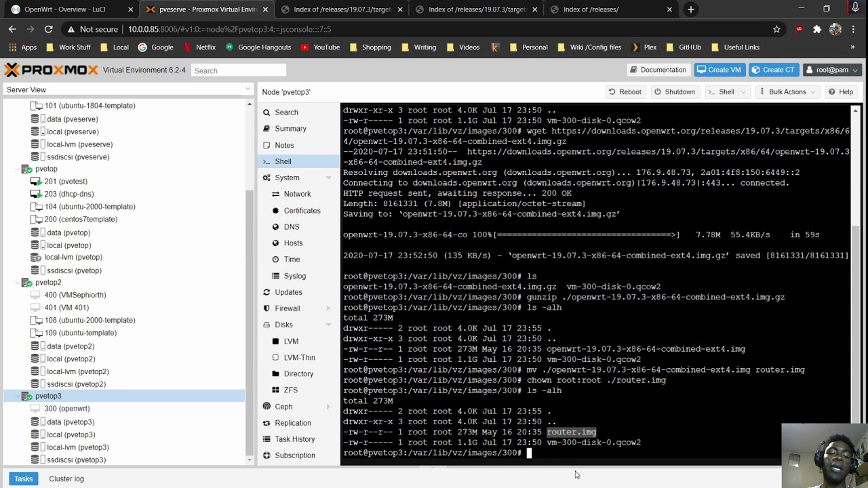The image size is (868, 488).
Task: Click the Create CT button
Action: 773,70
